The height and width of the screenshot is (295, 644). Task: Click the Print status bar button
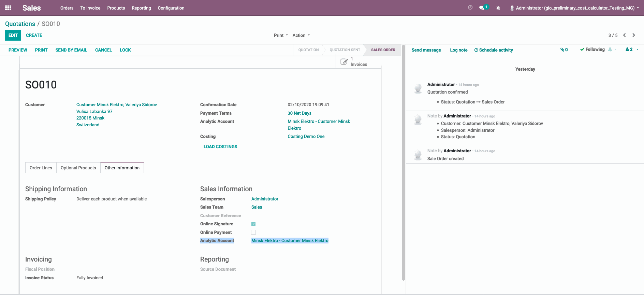41,50
